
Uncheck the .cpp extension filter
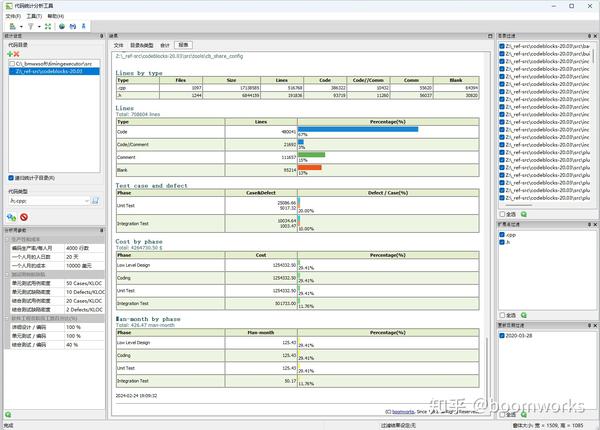[x=502, y=235]
